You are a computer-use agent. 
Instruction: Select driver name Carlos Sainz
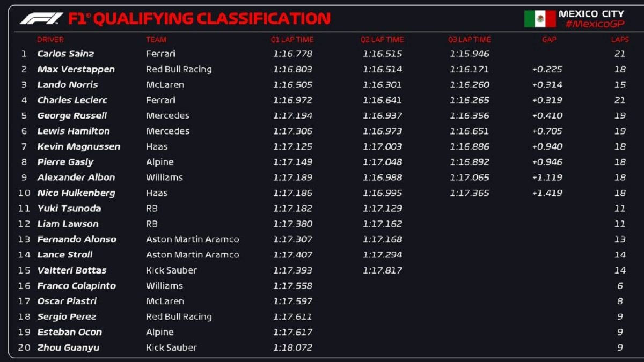point(65,54)
